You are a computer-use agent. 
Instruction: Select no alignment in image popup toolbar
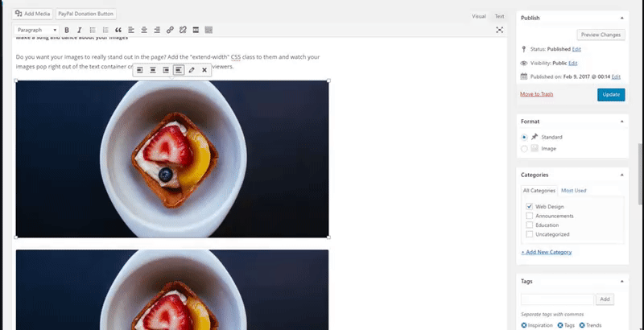(x=179, y=70)
